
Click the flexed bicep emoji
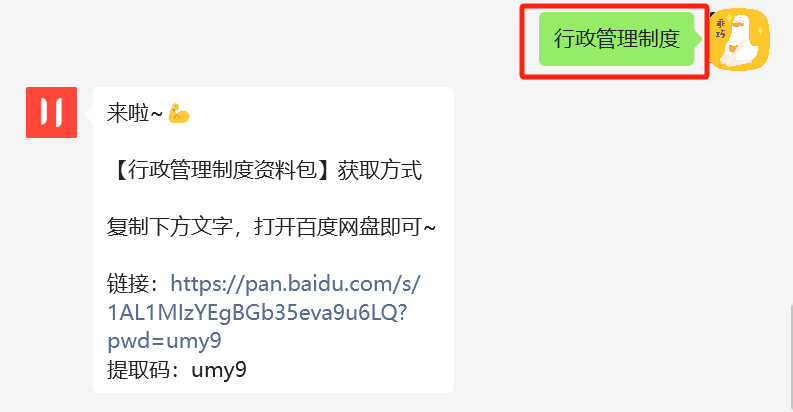pyautogui.click(x=179, y=113)
